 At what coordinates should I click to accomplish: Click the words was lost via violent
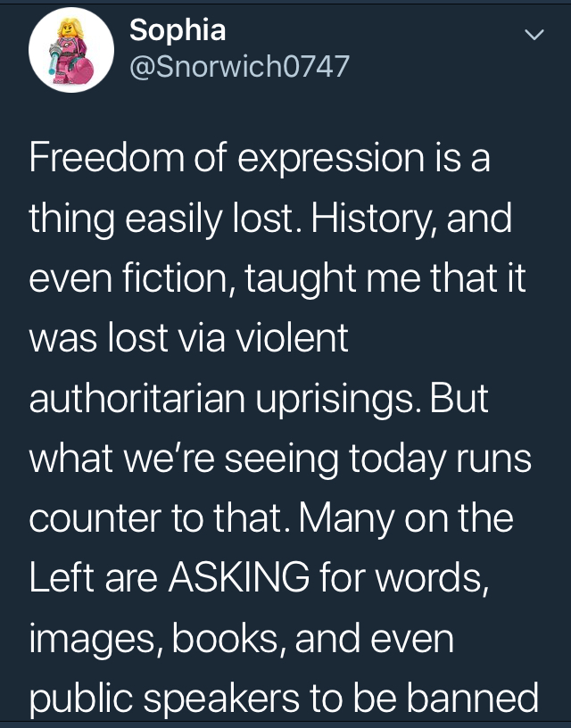188,338
